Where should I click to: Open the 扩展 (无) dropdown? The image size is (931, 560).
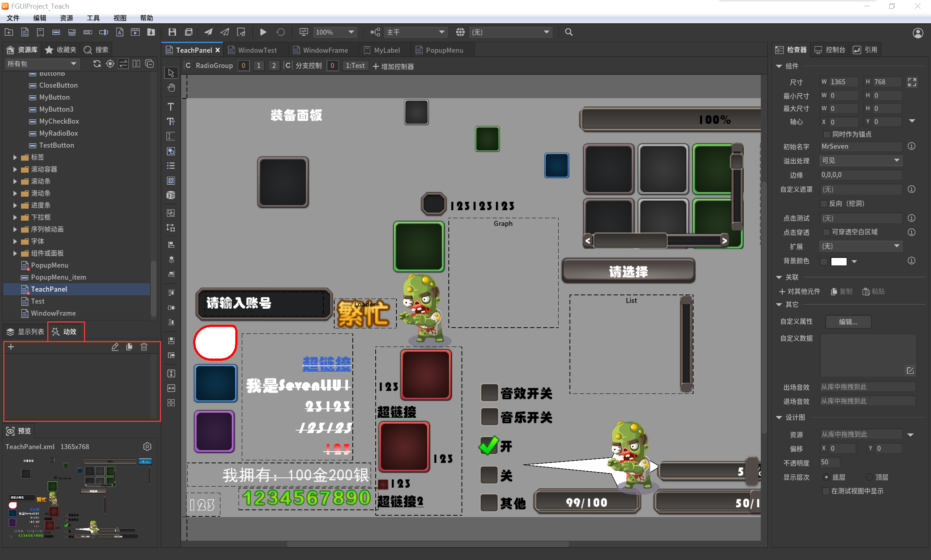[861, 246]
